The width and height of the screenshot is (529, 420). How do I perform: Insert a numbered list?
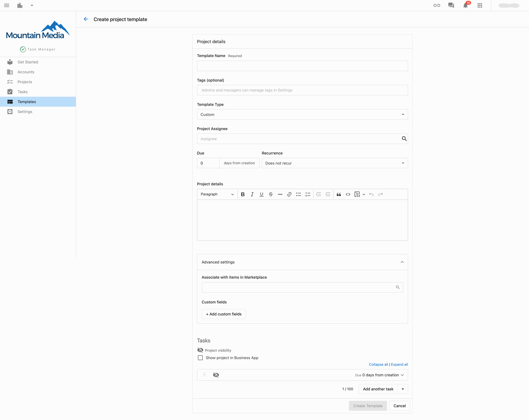(308, 194)
